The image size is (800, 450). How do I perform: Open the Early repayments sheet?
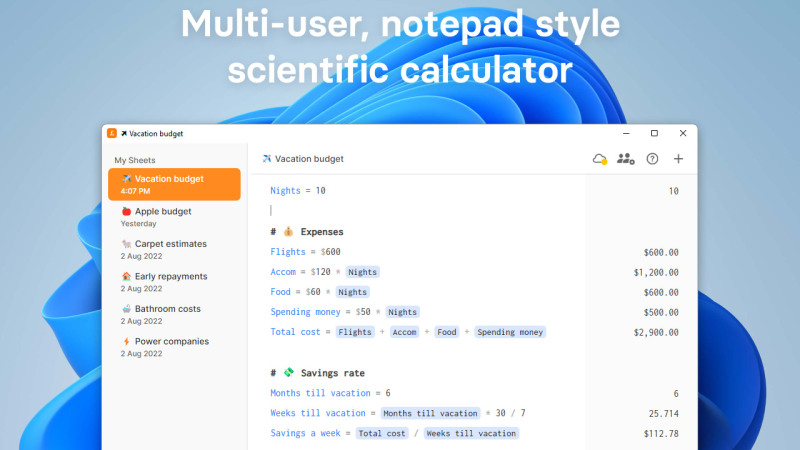click(x=174, y=282)
